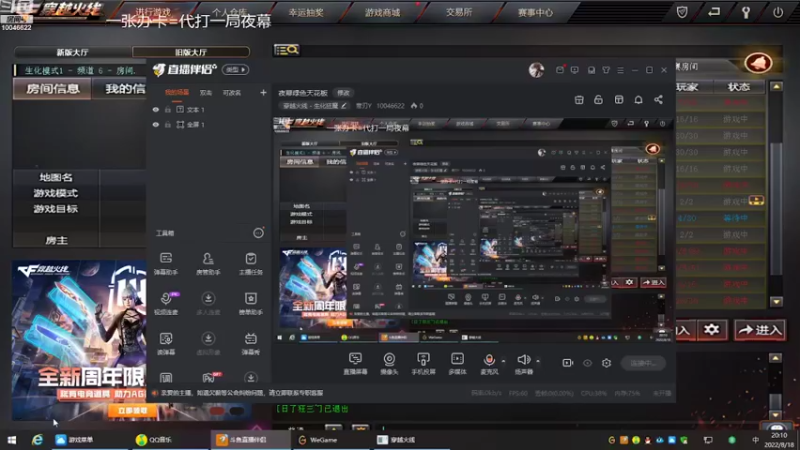
Task: Toggle visibility of 文本 1 source
Action: pos(156,110)
